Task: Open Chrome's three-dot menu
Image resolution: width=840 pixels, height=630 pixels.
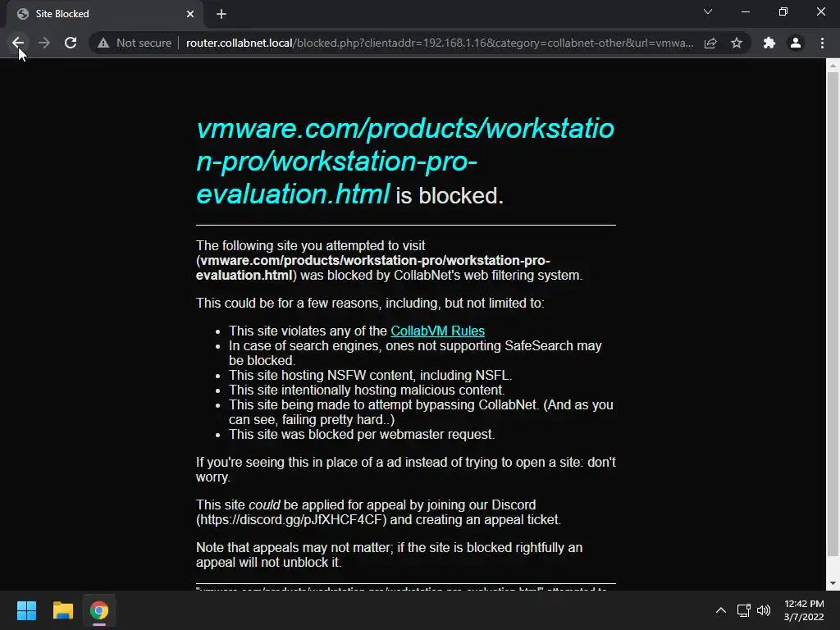Action: [822, 43]
